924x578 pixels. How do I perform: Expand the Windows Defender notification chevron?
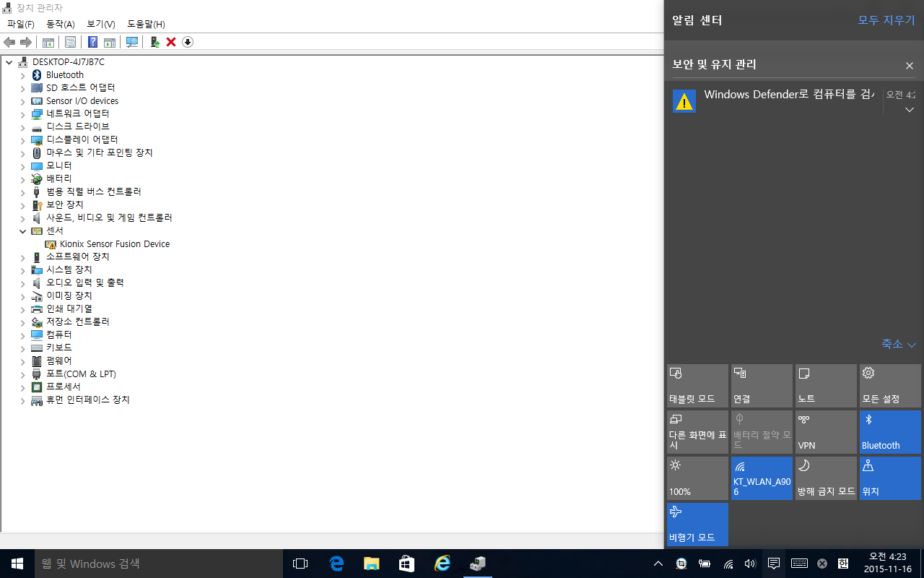(x=910, y=110)
